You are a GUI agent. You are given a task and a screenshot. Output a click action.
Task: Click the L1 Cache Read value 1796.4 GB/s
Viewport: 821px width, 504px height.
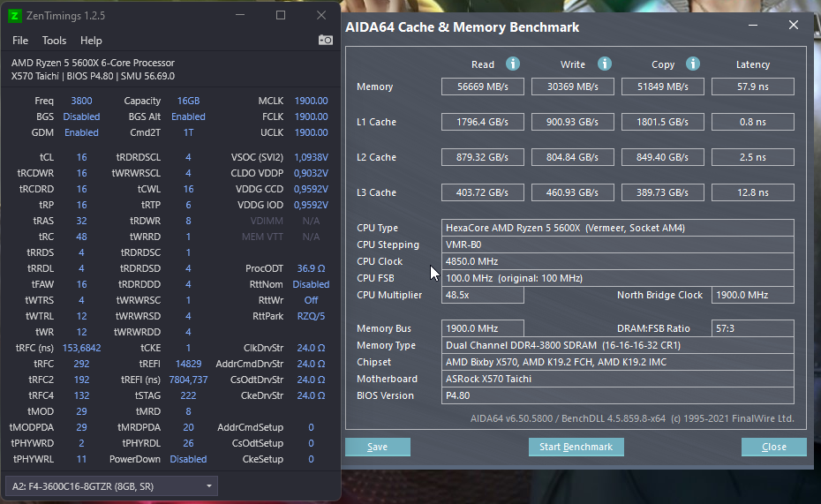coord(483,122)
